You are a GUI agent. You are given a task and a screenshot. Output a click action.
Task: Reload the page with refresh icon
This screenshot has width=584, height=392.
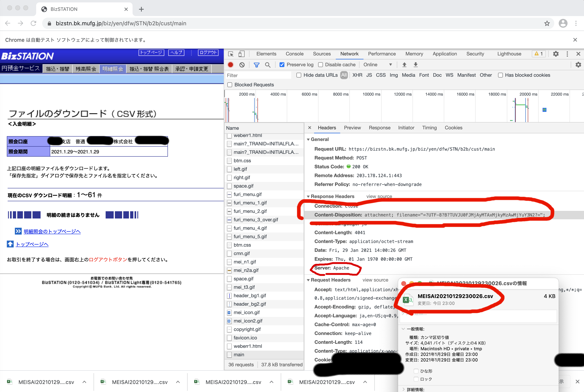point(33,23)
